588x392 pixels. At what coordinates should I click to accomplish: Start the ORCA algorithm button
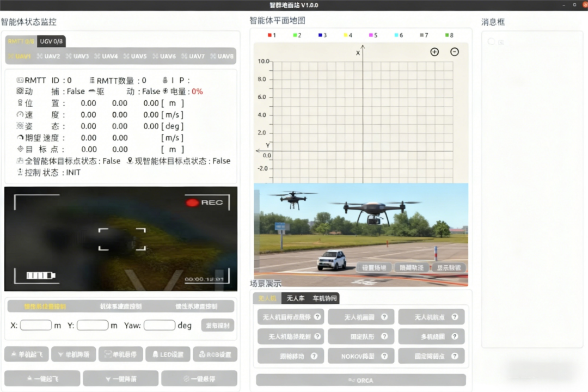pyautogui.click(x=361, y=380)
